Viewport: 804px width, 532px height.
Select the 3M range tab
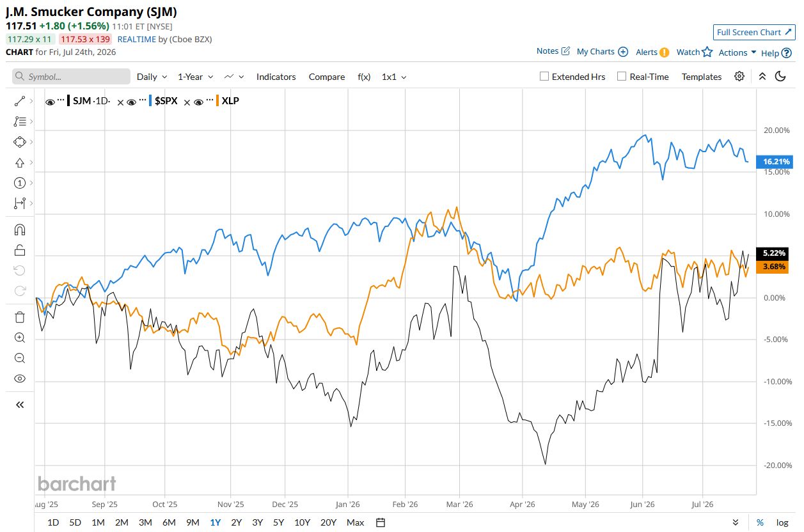[145, 522]
